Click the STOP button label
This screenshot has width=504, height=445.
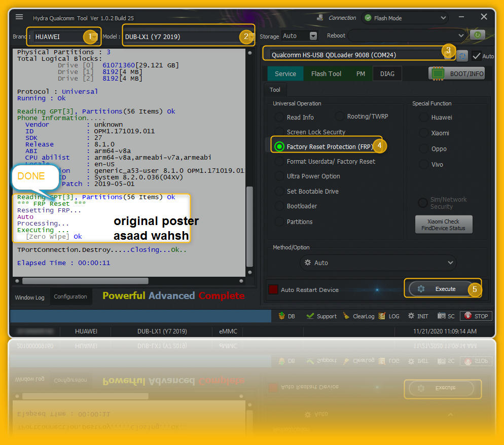click(x=481, y=316)
